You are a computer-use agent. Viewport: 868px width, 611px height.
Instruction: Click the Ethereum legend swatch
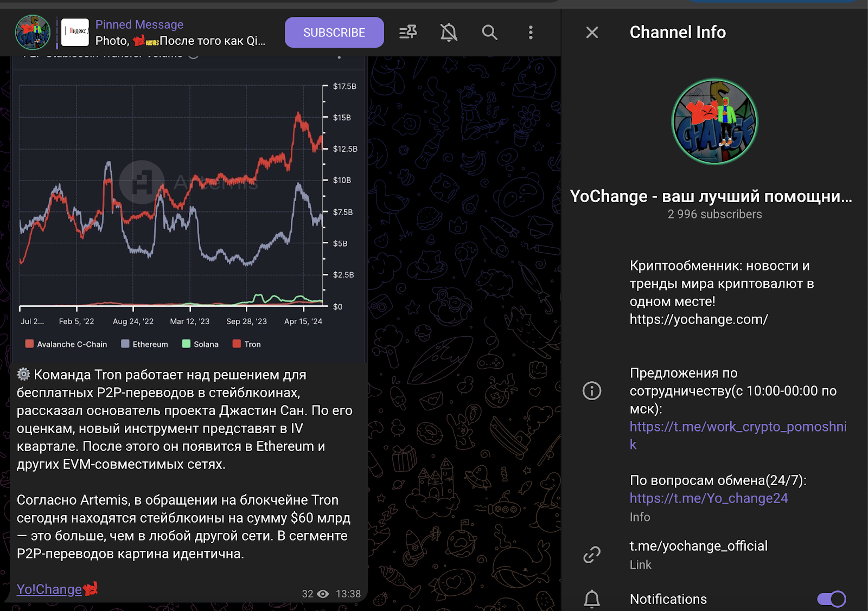tap(125, 344)
